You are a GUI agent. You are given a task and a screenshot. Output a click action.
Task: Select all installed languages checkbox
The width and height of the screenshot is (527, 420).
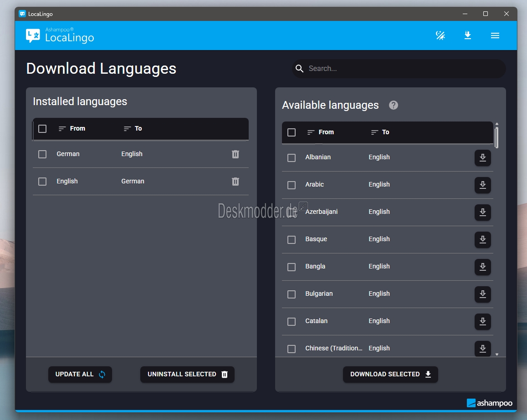(42, 129)
